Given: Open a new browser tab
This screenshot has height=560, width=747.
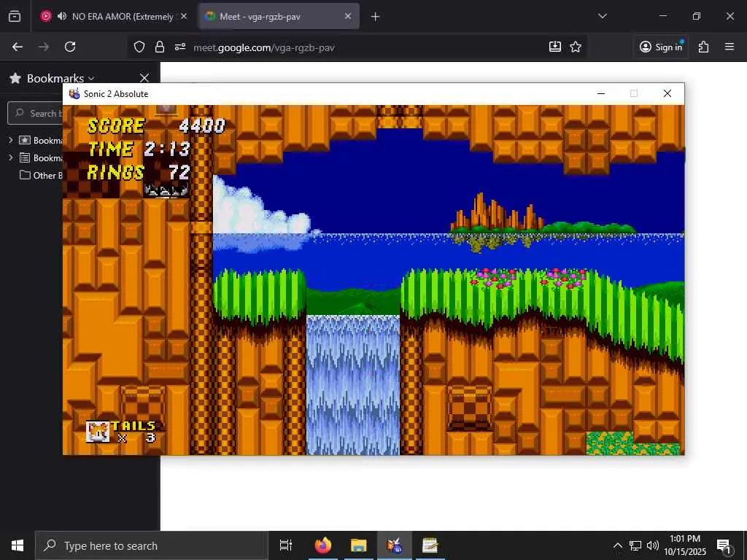Looking at the screenshot, I should [x=376, y=17].
